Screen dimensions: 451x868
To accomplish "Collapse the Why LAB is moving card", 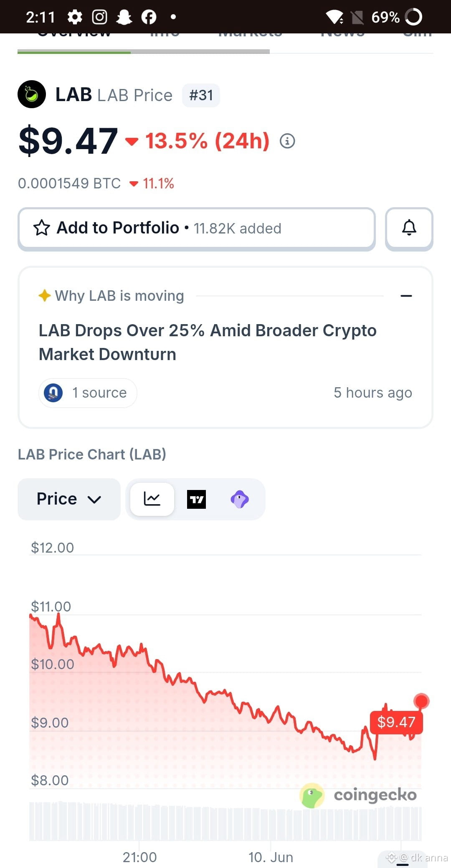I will 406,296.
